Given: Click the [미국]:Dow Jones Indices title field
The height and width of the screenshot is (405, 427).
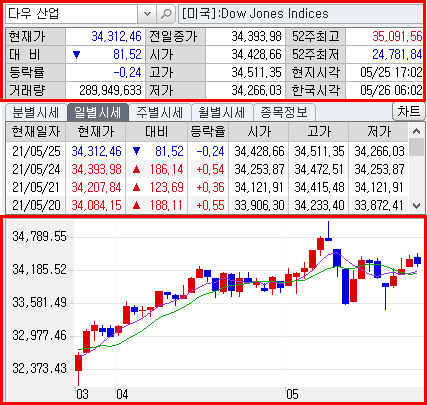Looking at the screenshot, I should pos(301,14).
